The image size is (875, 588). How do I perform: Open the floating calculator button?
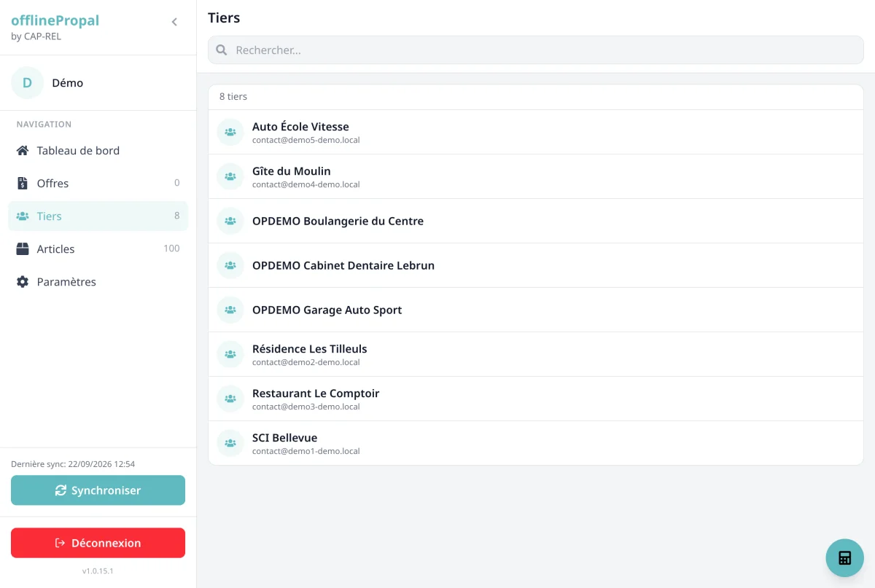844,558
